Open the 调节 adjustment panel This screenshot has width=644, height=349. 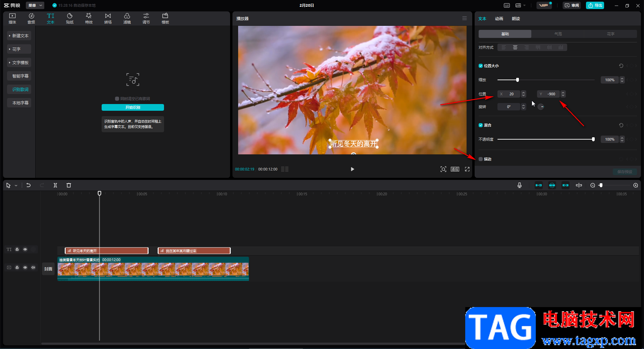[146, 18]
